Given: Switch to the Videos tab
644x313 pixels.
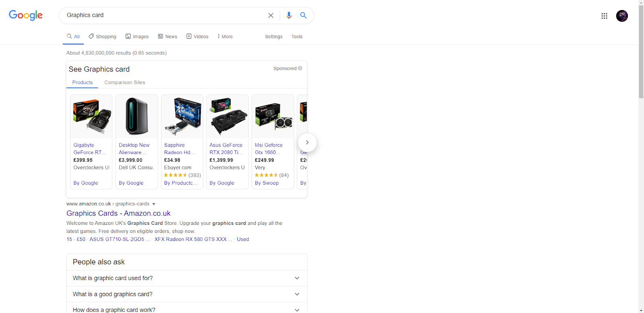Looking at the screenshot, I should coord(197,37).
